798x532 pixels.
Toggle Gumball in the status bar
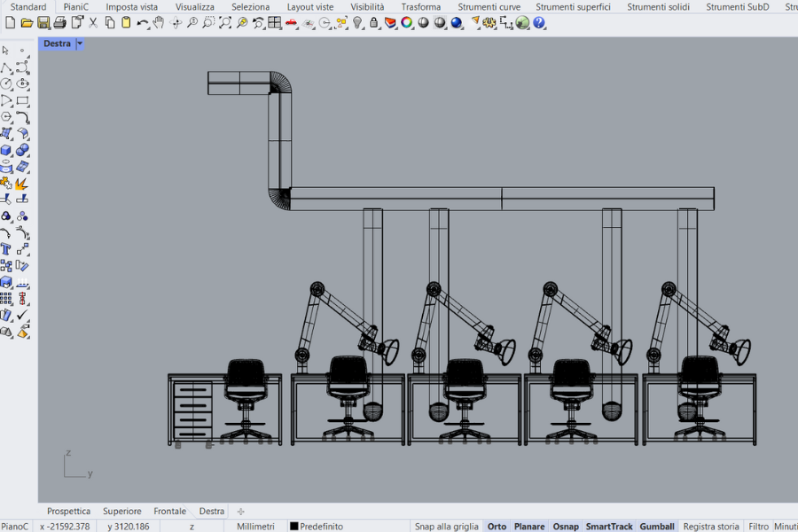click(656, 526)
